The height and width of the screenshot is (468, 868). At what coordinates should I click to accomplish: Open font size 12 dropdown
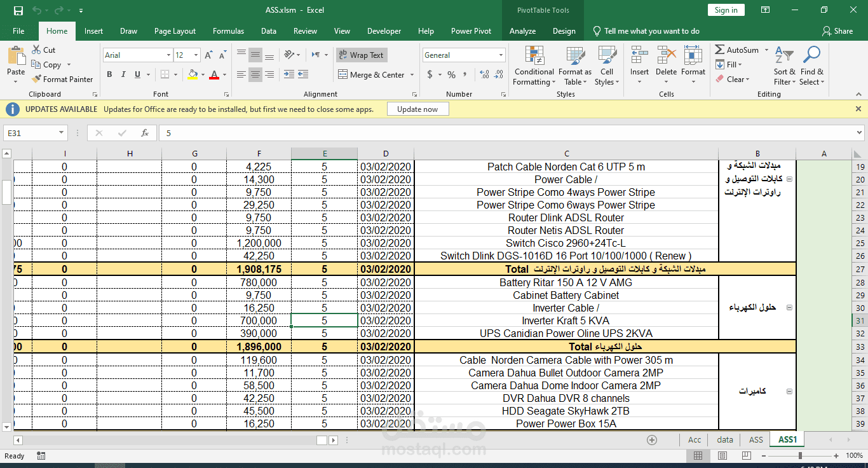(196, 55)
